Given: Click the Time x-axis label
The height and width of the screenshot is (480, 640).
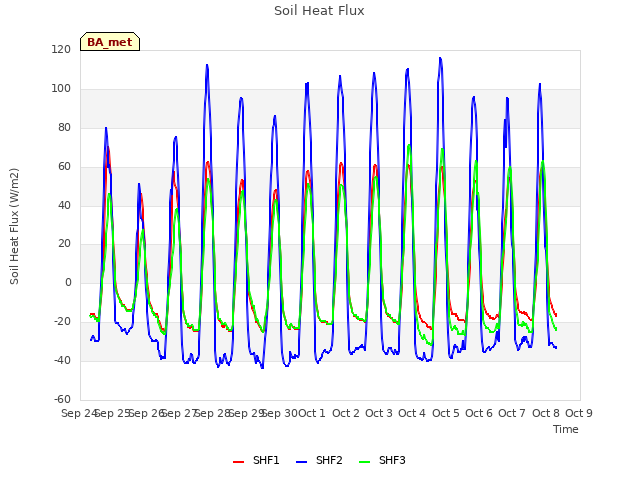Looking at the screenshot, I should (x=565, y=429).
